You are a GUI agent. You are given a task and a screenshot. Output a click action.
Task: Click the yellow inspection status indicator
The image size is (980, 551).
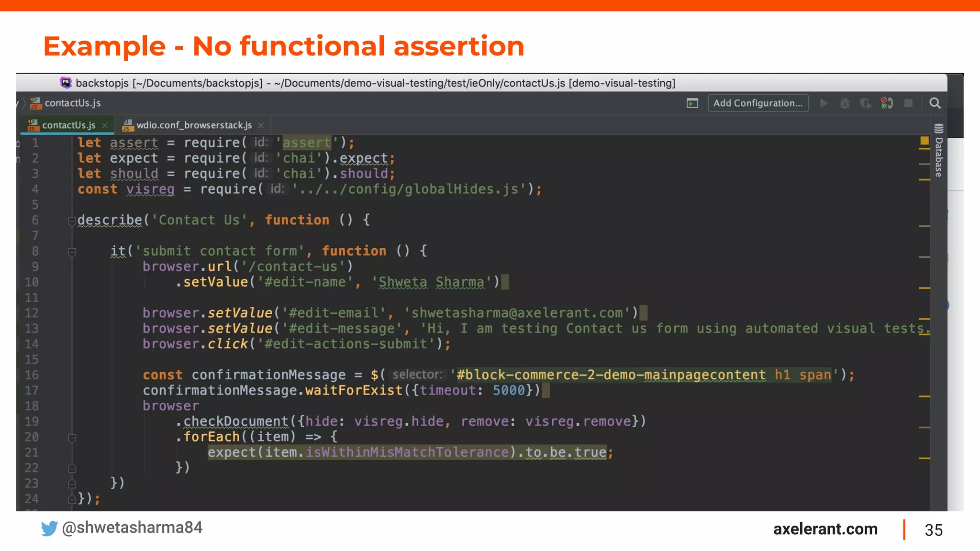924,141
